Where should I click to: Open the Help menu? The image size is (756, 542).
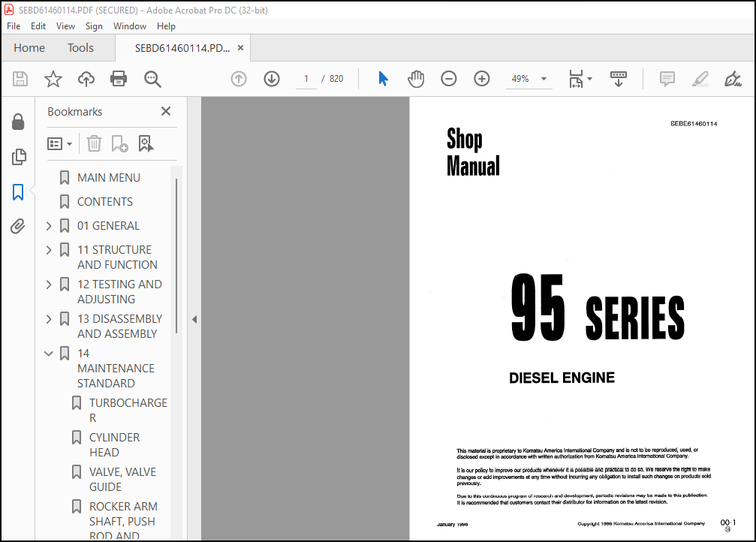[166, 26]
